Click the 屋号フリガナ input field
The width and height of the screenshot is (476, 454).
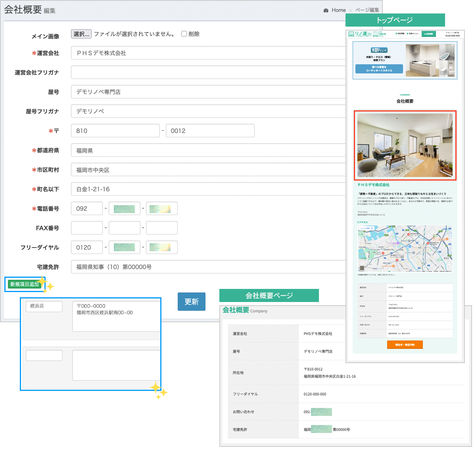tap(208, 112)
